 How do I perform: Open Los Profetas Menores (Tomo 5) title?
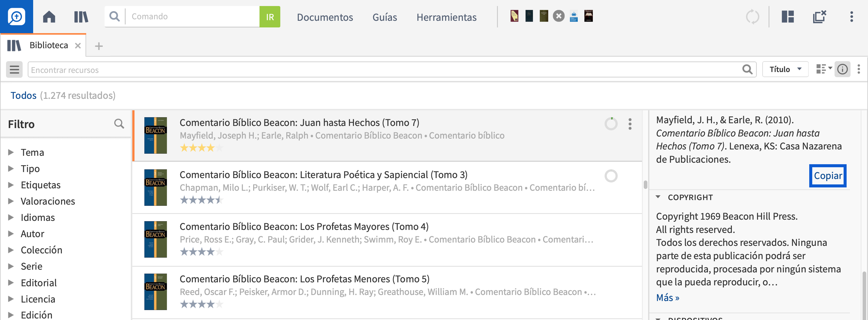pyautogui.click(x=304, y=279)
